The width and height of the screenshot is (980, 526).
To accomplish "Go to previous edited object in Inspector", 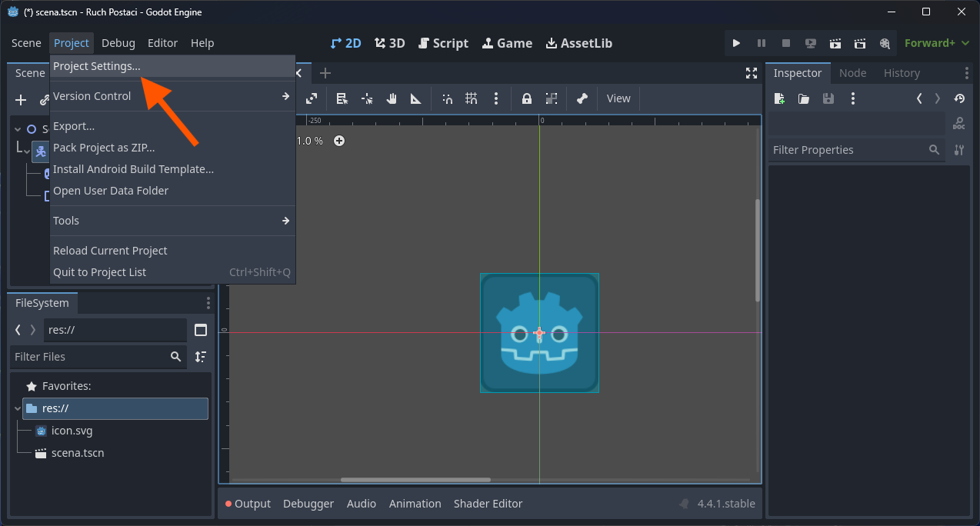I will click(919, 98).
